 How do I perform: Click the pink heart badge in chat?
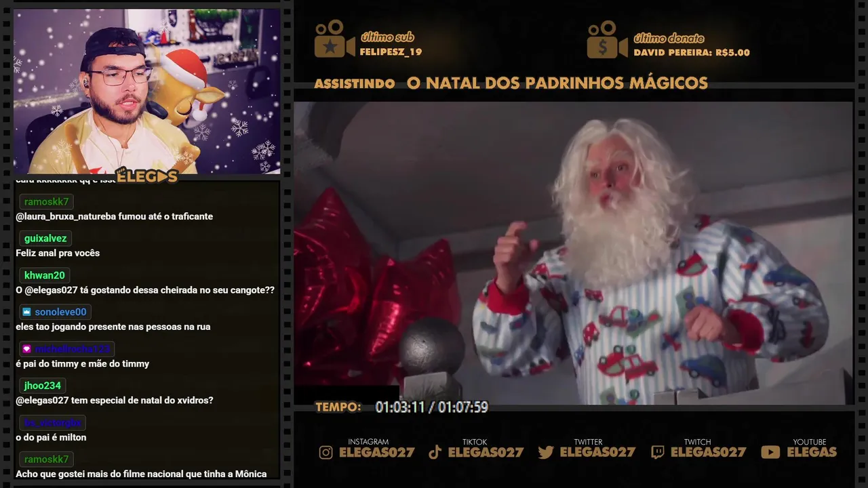[26, 349]
